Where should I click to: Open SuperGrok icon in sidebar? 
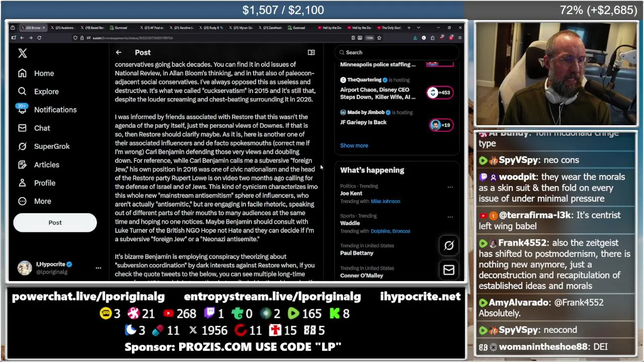click(22, 146)
